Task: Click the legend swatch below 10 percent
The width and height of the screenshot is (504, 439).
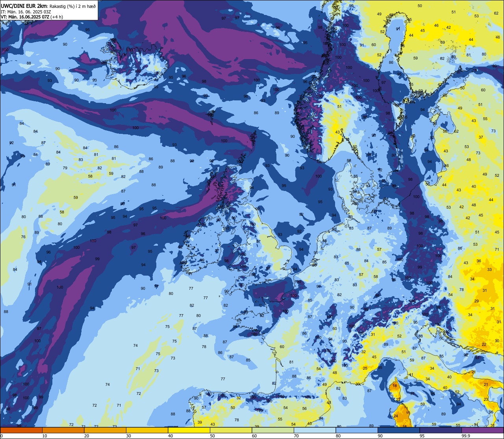Action: tap(21, 430)
